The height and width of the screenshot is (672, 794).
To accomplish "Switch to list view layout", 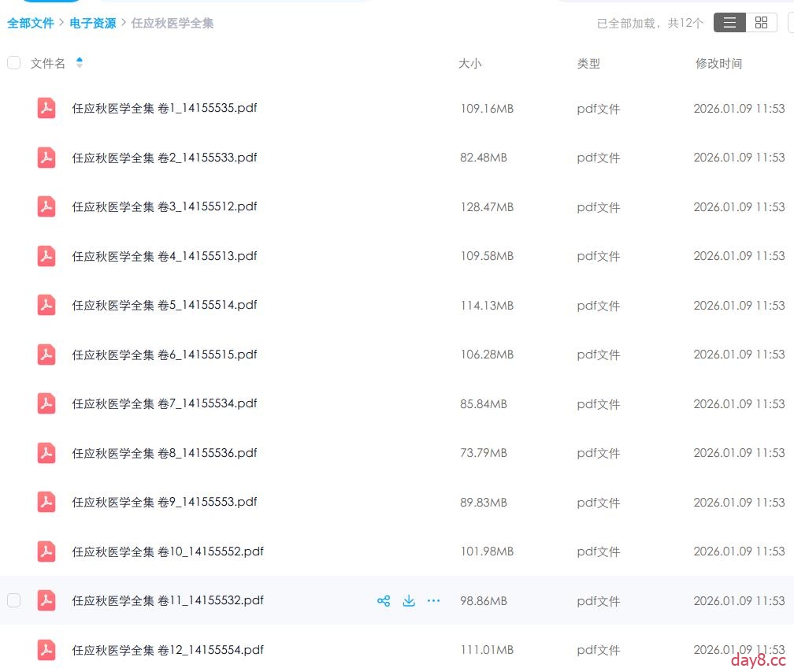I will pyautogui.click(x=729, y=23).
